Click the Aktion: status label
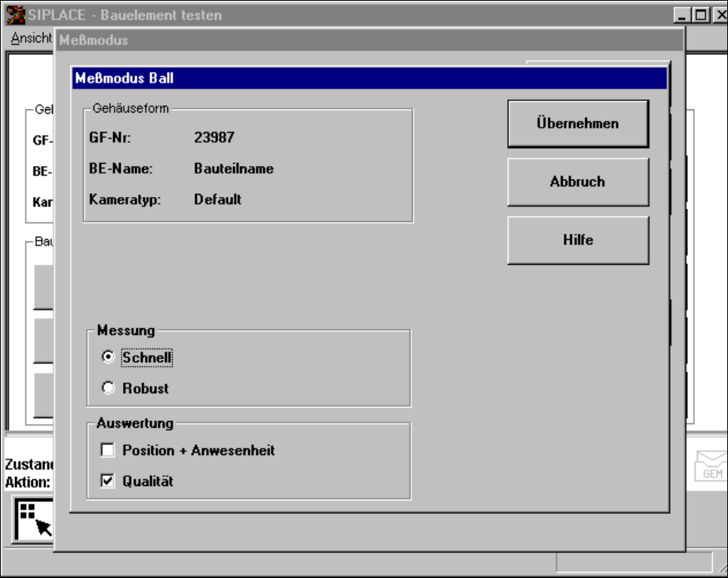The width and height of the screenshot is (728, 578). click(27, 482)
